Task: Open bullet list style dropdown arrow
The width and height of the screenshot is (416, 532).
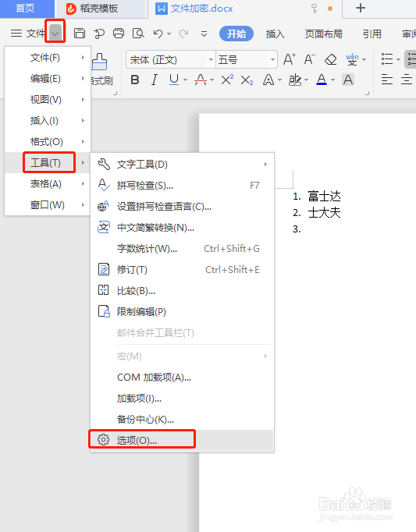Action: click(x=398, y=60)
